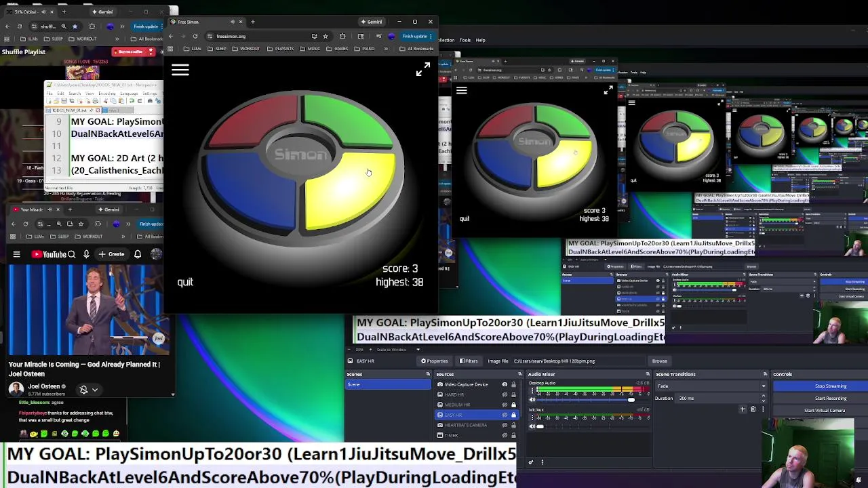Viewport: 868px width, 488px height.
Task: Click the YouTube logo
Action: [x=48, y=254]
